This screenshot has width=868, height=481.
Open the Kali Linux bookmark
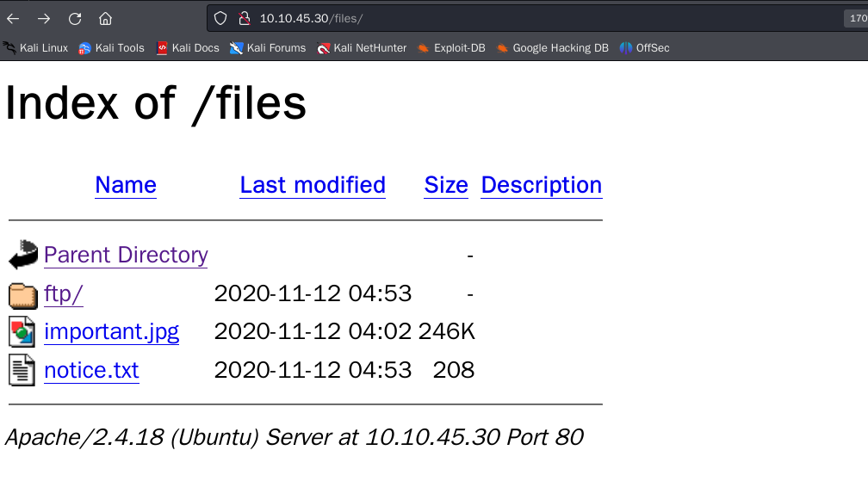(35, 48)
